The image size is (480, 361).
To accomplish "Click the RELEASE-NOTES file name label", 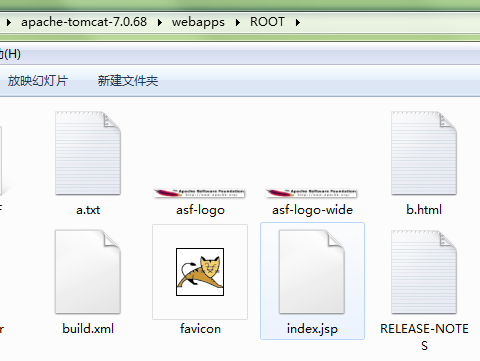I will pos(424,337).
